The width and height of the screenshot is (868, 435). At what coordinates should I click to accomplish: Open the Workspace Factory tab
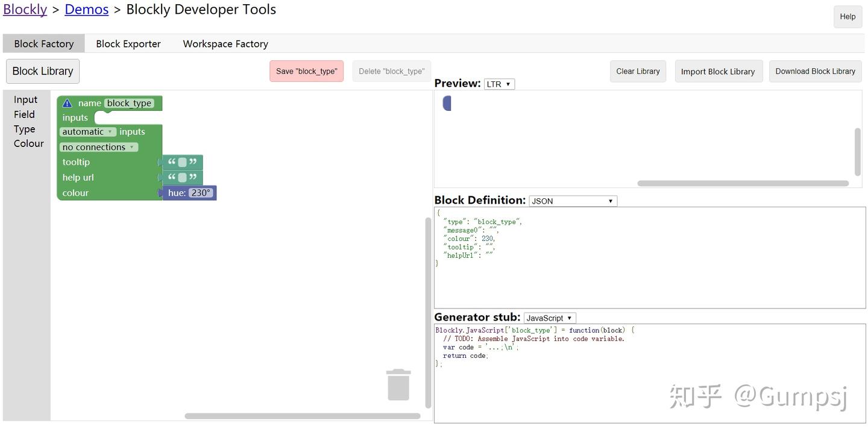coord(225,44)
